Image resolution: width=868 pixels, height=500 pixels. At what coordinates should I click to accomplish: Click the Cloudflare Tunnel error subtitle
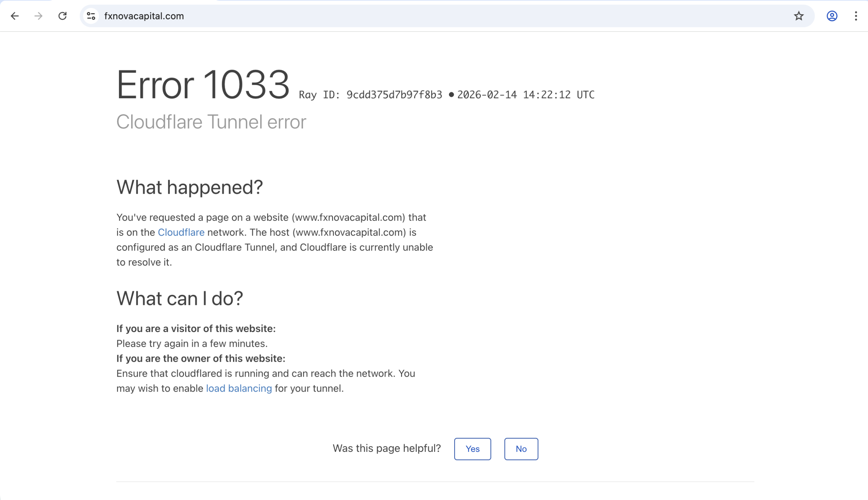211,122
